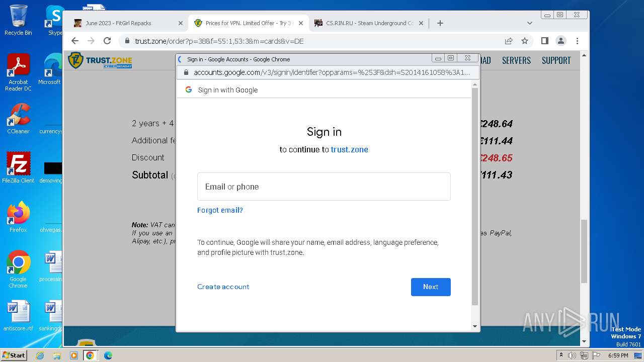
Task: Open the antiscore.rtf desktop file
Action: click(18, 316)
